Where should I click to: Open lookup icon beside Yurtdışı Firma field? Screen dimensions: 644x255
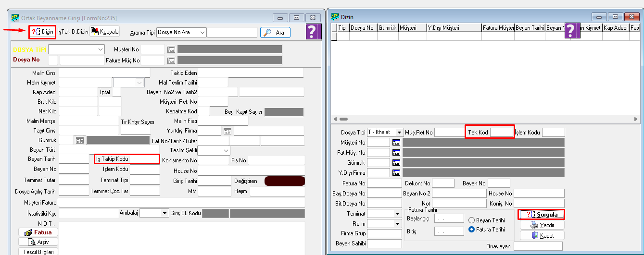click(227, 131)
